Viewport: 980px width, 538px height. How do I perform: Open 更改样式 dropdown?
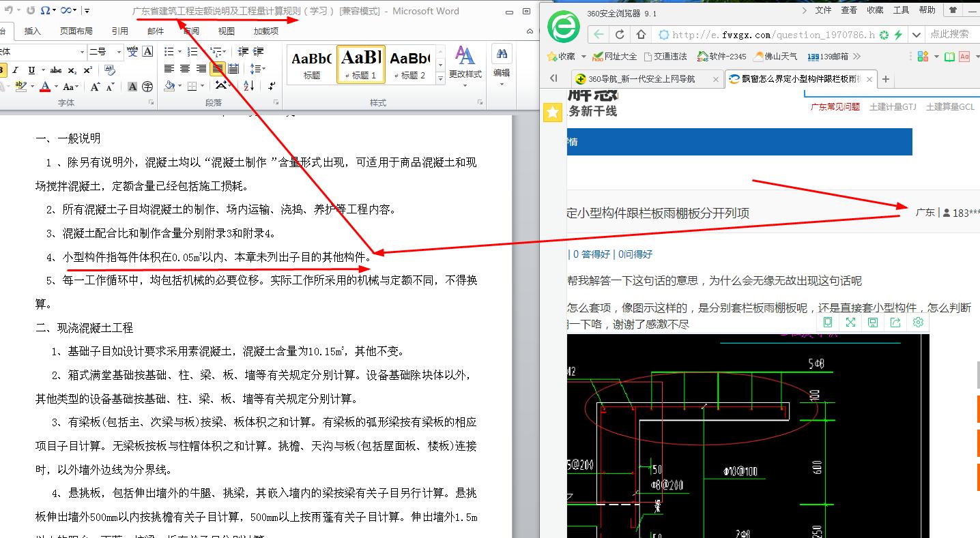click(465, 65)
